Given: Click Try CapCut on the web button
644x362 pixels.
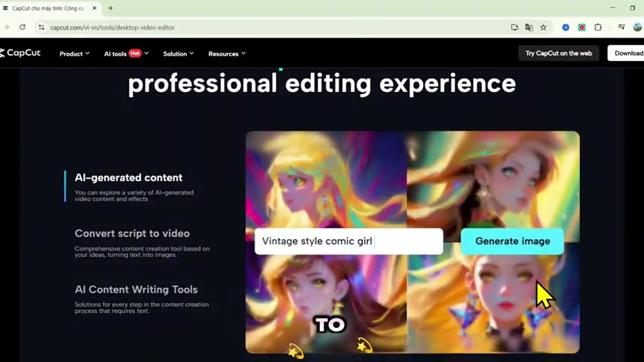Looking at the screenshot, I should coord(559,53).
